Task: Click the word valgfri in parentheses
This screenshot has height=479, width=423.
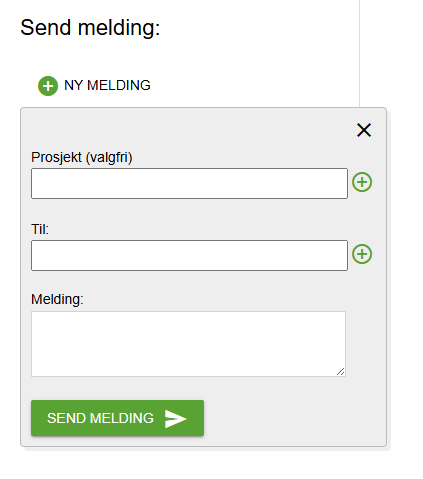Action: (x=109, y=157)
